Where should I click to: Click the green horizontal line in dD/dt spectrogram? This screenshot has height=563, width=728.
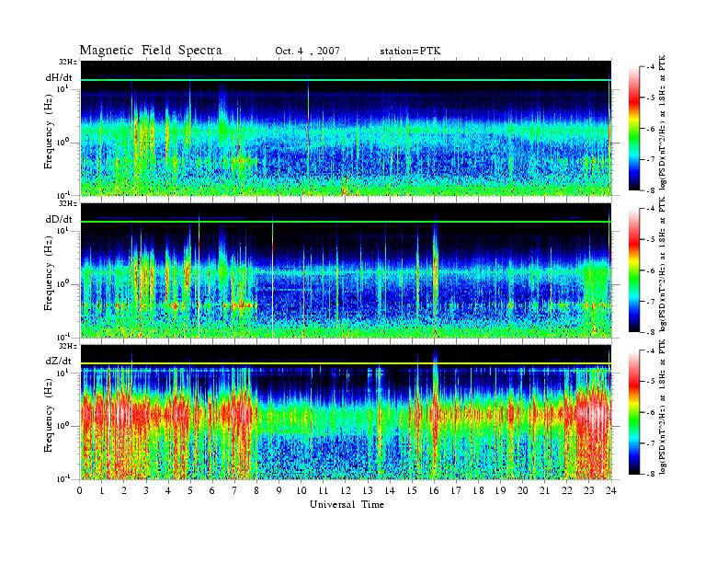[346, 222]
